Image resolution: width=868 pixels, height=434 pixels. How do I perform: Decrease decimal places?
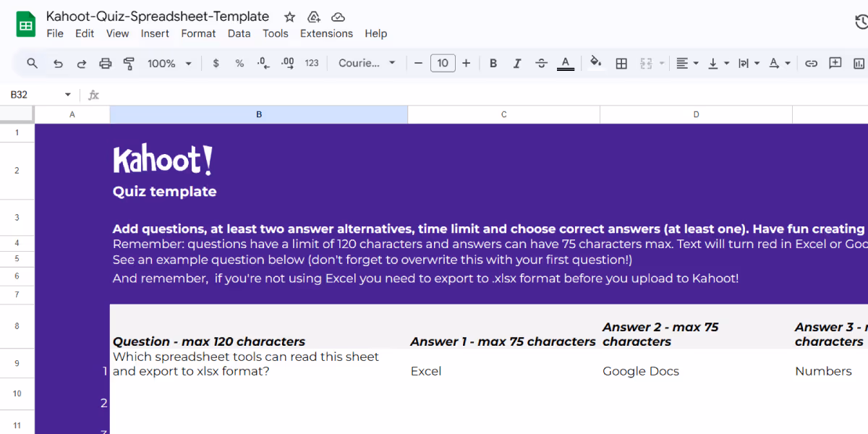(x=263, y=64)
